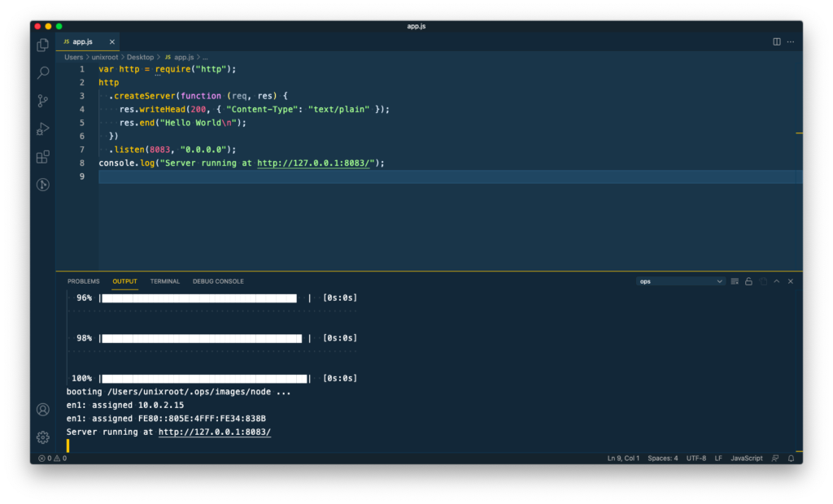833x504 pixels.
Task: Click the app.js breadcrumb segment
Action: [x=179, y=57]
